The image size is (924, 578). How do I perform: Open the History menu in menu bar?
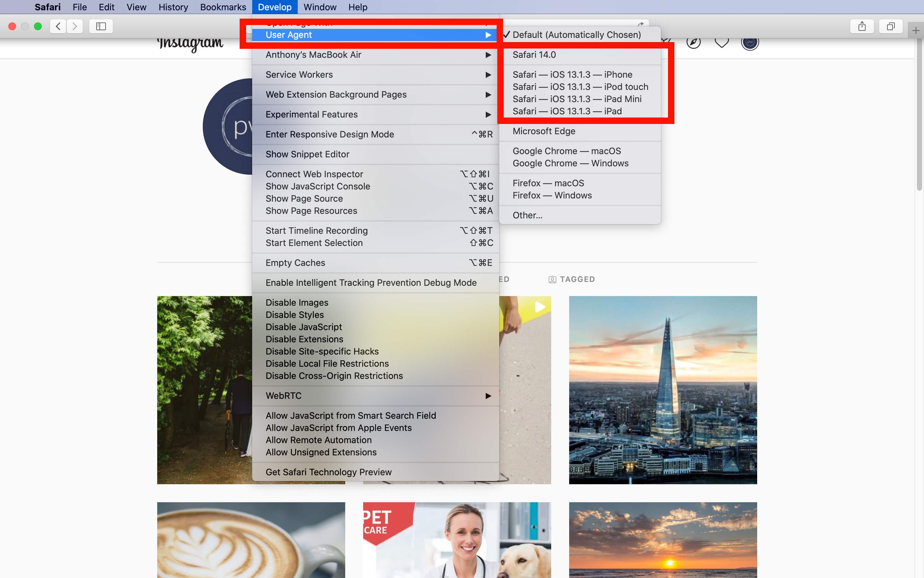click(x=173, y=7)
